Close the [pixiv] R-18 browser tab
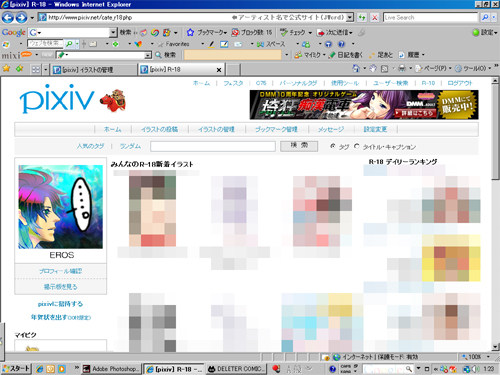The height and width of the screenshot is (375, 500). [219, 70]
